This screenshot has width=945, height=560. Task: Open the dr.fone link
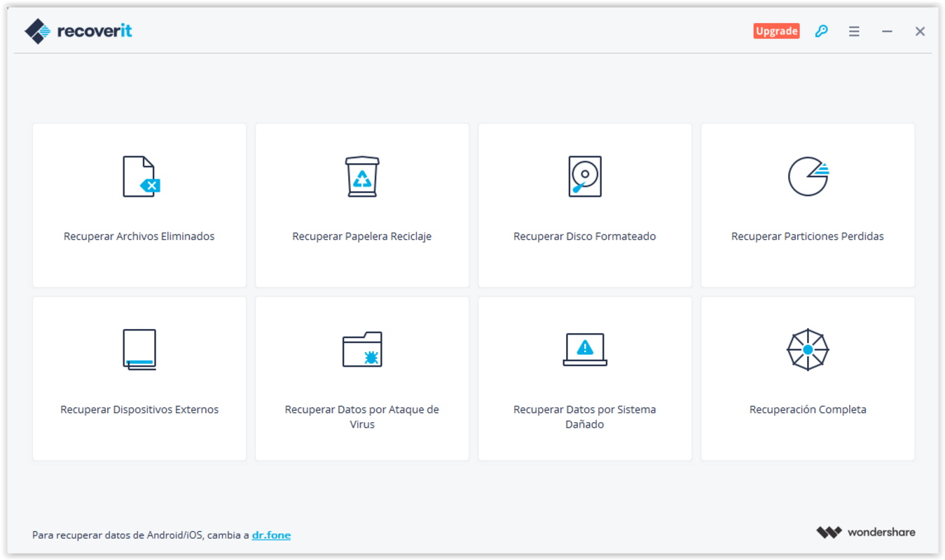click(x=271, y=535)
